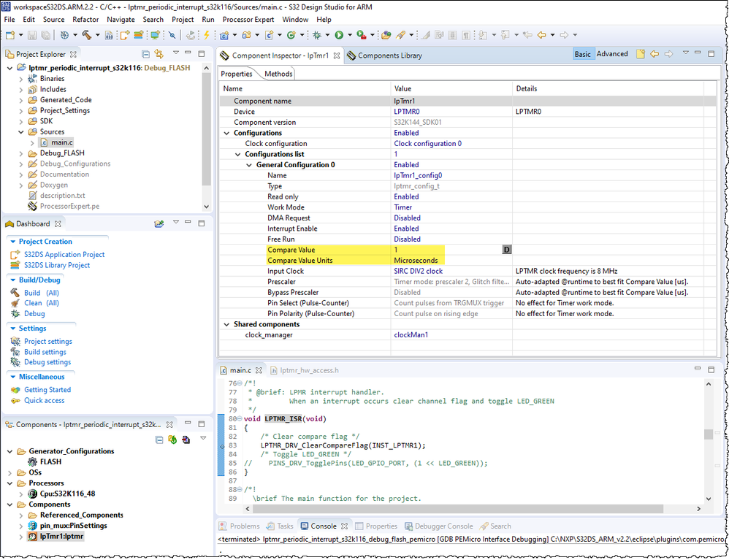Click the lpTmr1:lptmr component icon
This screenshot has width=729, height=560.
tap(33, 536)
